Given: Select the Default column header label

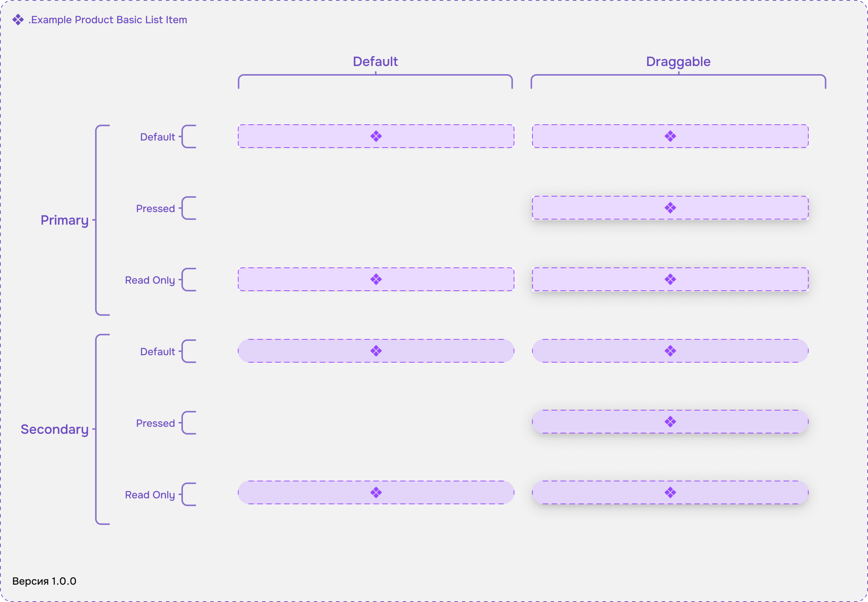Looking at the screenshot, I should point(375,62).
